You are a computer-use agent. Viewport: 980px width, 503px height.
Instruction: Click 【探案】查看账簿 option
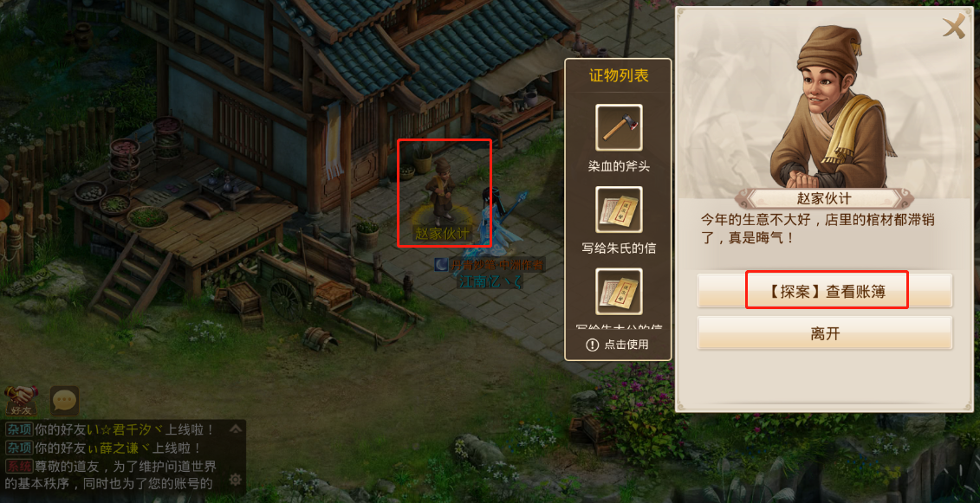tap(824, 291)
